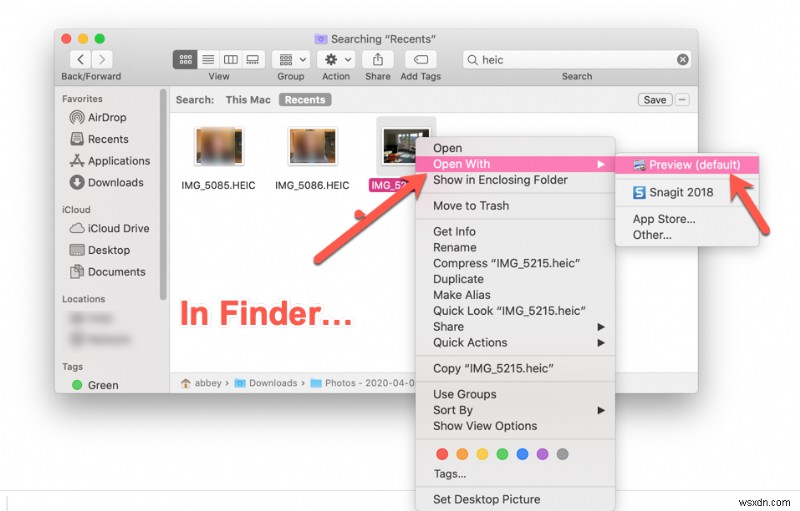Expand the Open With submenu
This screenshot has height=511, width=800.
click(515, 164)
